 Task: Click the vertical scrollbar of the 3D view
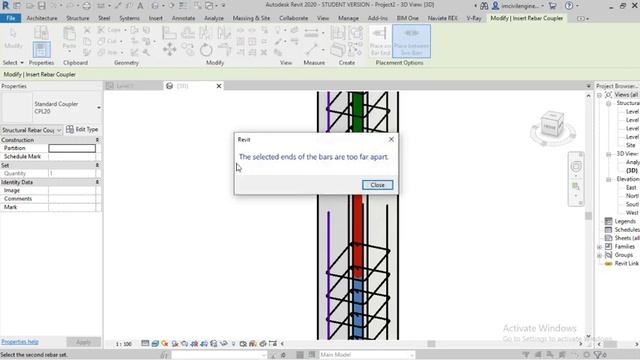click(x=588, y=216)
